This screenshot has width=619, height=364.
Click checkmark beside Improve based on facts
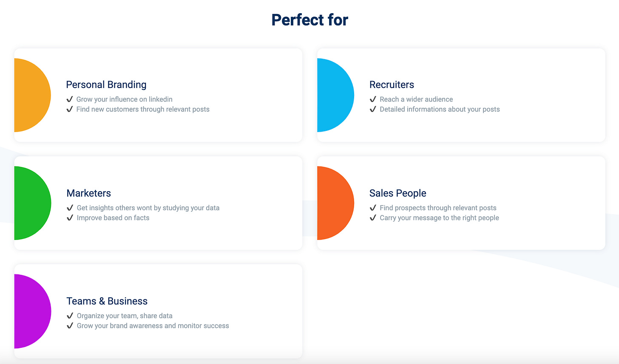pyautogui.click(x=70, y=218)
